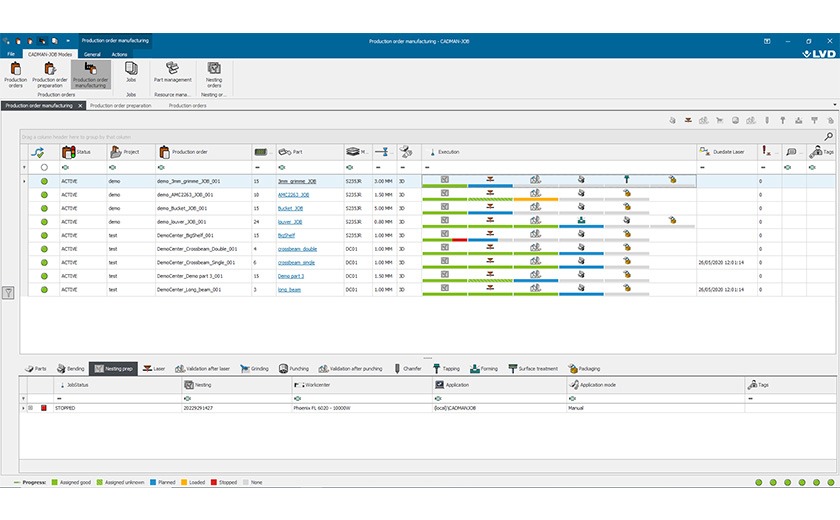Open the 3mm_grimme_JOB part link
The image size is (840, 520).
click(297, 181)
